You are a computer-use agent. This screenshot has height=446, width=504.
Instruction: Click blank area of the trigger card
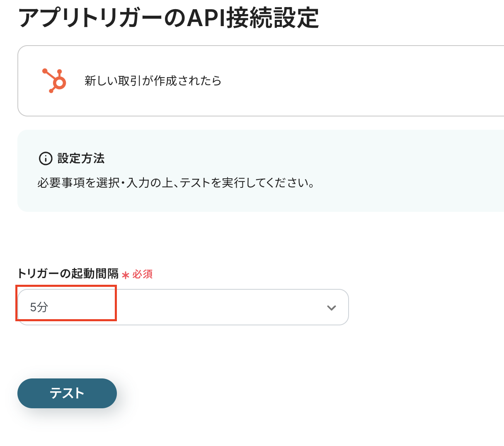(x=352, y=81)
